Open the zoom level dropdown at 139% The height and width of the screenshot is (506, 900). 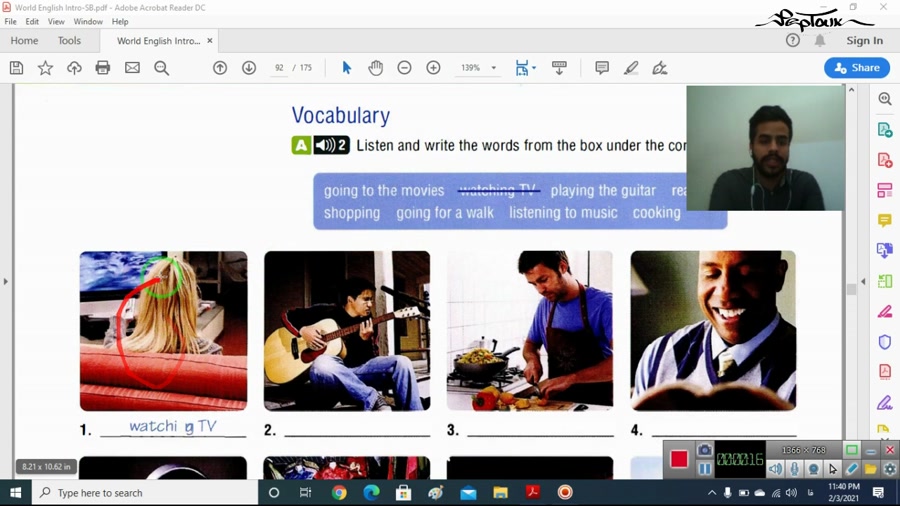coord(494,68)
